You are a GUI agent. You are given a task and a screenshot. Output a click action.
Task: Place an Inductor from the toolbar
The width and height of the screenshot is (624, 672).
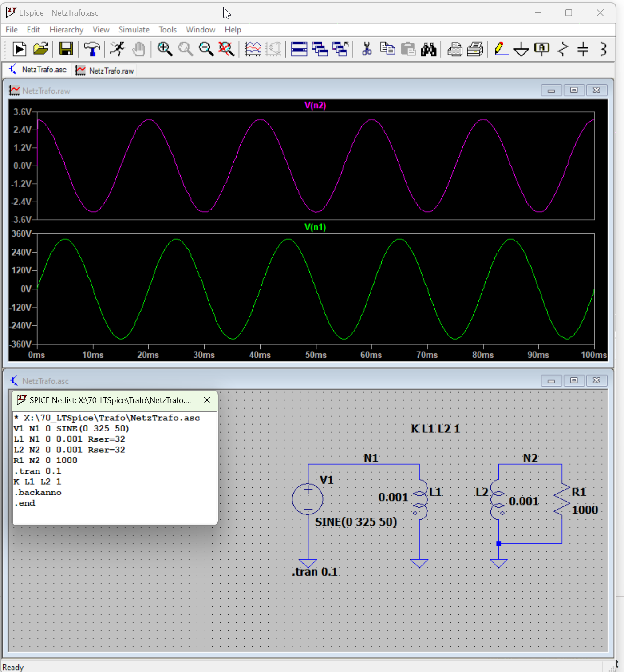click(x=603, y=49)
